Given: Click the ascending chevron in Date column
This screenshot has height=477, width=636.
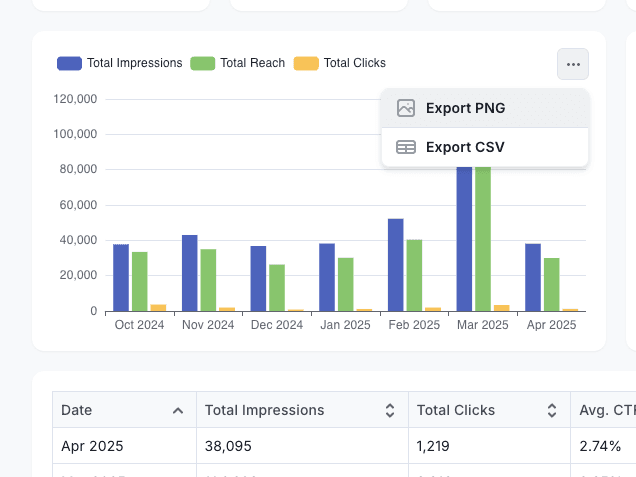Looking at the screenshot, I should click(x=178, y=410).
